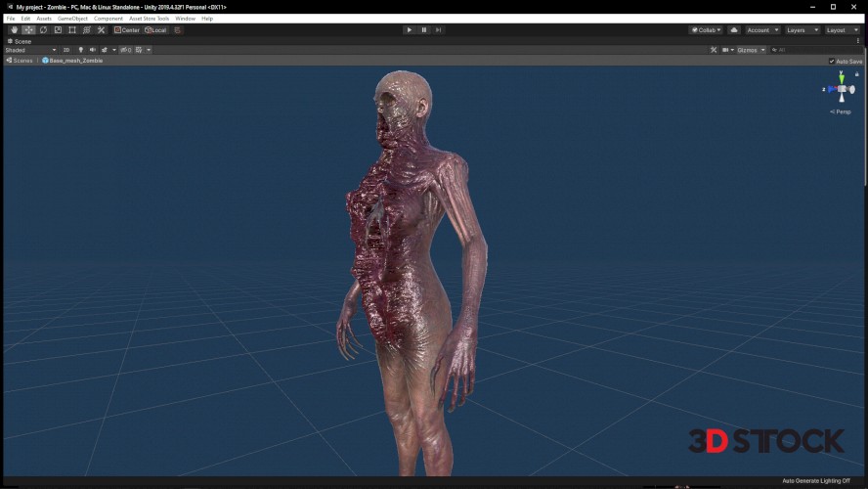Select the Rotate tool
868x489 pixels.
tap(43, 30)
